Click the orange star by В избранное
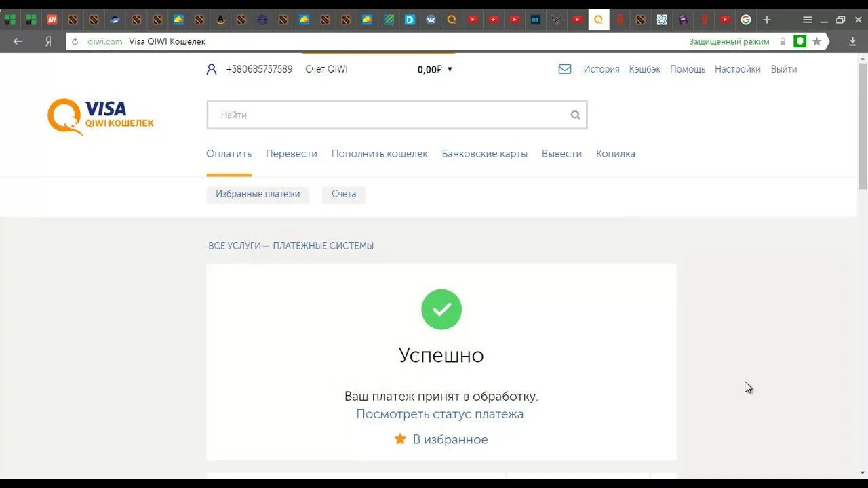The image size is (868, 488). (400, 439)
